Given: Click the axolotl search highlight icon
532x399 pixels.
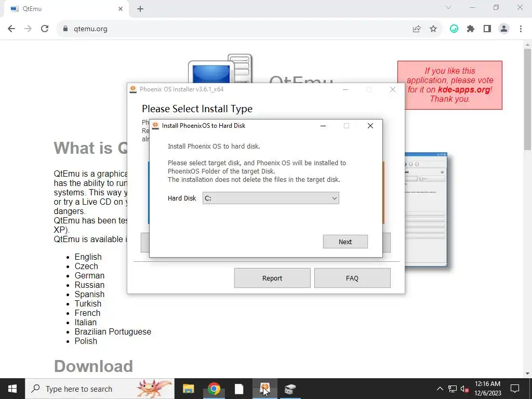Looking at the screenshot, I should tap(154, 389).
